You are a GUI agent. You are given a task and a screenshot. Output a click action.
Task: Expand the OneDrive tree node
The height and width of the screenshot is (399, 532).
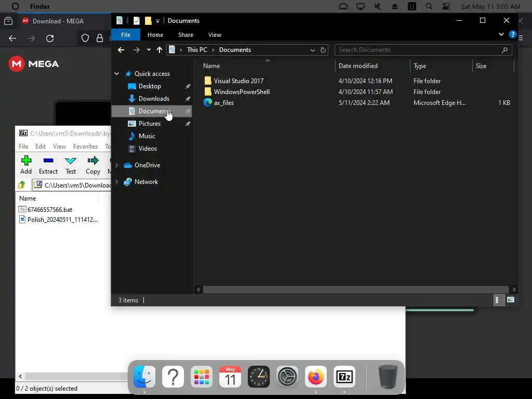click(117, 165)
